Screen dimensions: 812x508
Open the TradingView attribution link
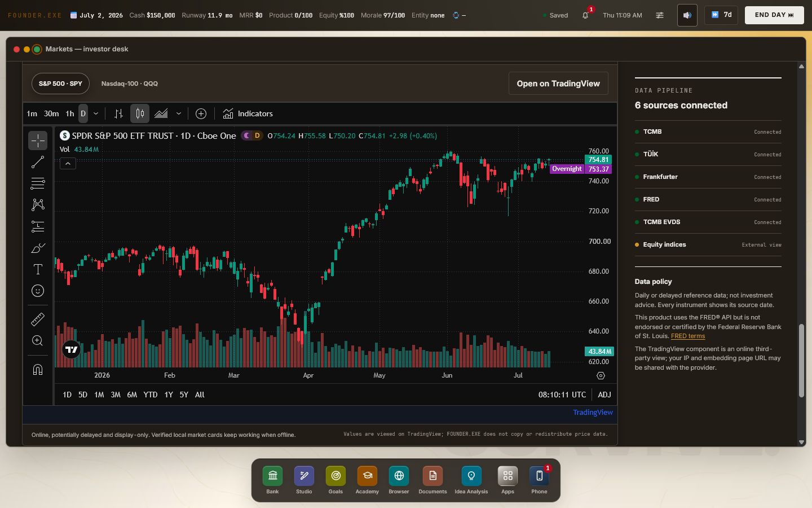pyautogui.click(x=593, y=412)
